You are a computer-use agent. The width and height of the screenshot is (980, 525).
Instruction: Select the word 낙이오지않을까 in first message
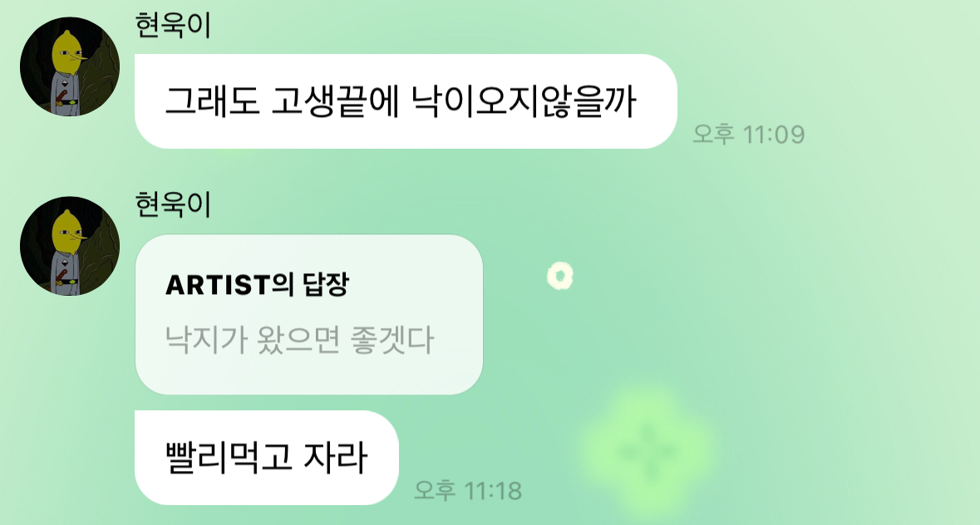pos(524,101)
